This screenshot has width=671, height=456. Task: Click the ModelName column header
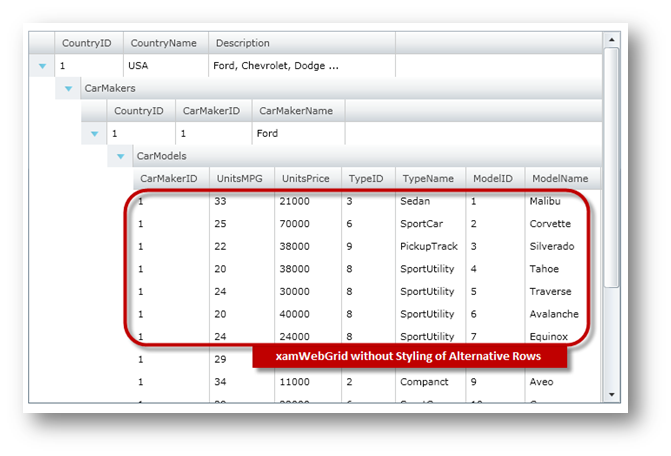coord(559,178)
